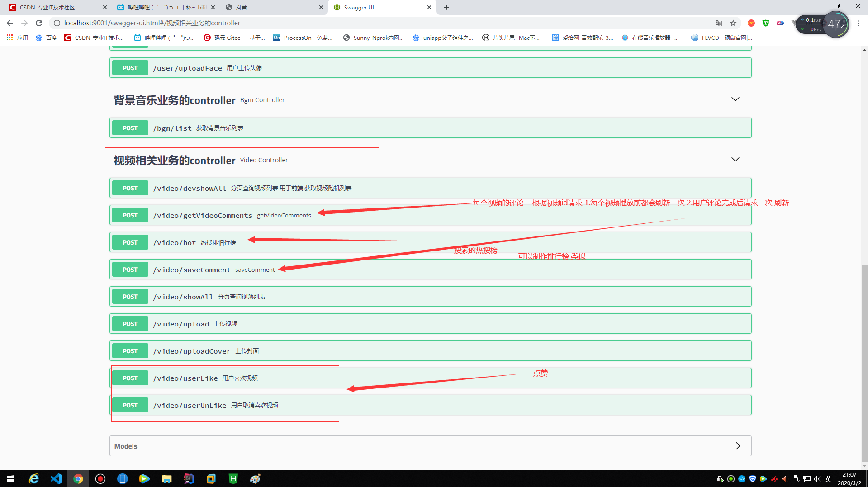This screenshot has width=868, height=487.
Task: Switch input language via 英 tray icon
Action: (x=828, y=479)
